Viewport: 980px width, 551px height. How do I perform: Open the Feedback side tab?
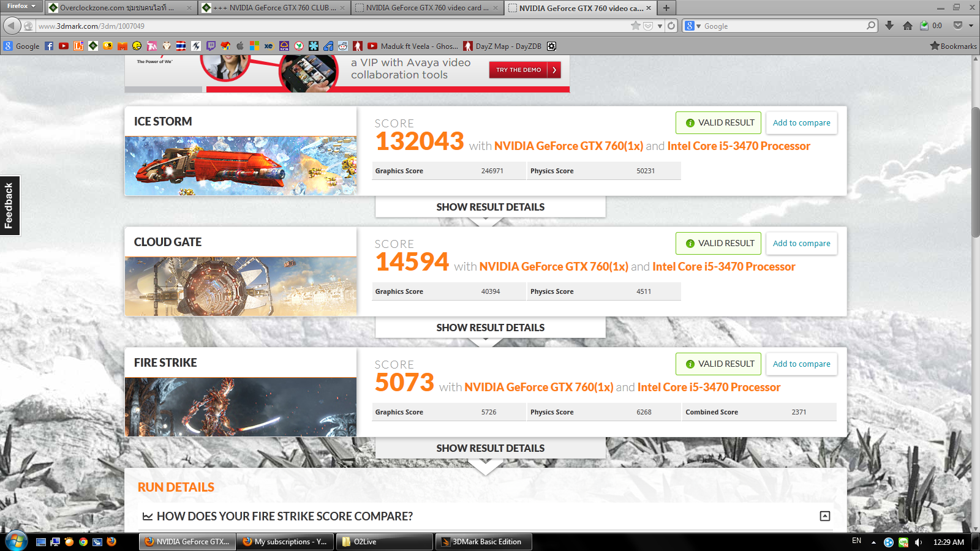point(10,206)
